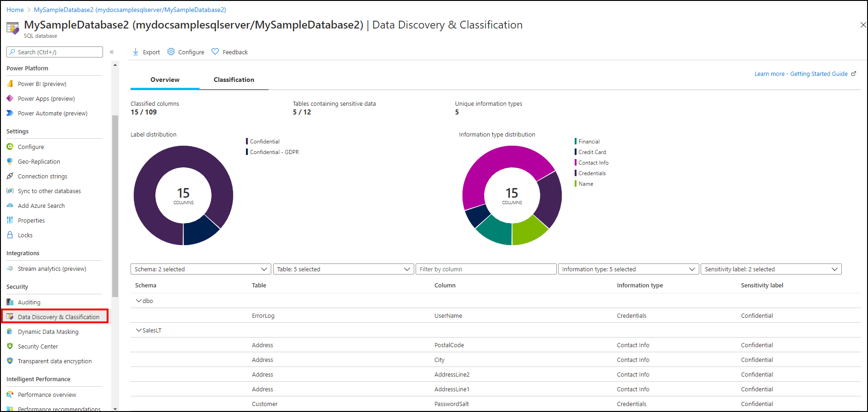Open Connection strings menu item
This screenshot has height=412, width=868.
click(43, 176)
